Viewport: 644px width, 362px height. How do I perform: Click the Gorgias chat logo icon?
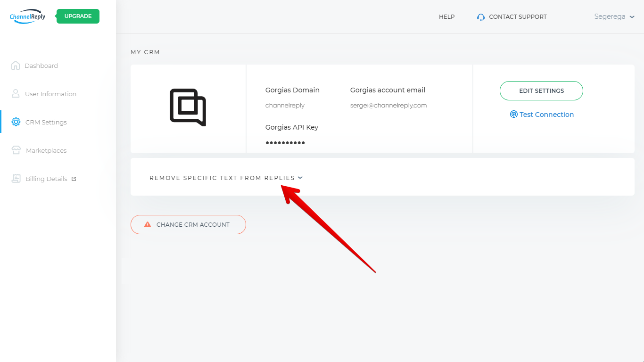click(x=188, y=107)
